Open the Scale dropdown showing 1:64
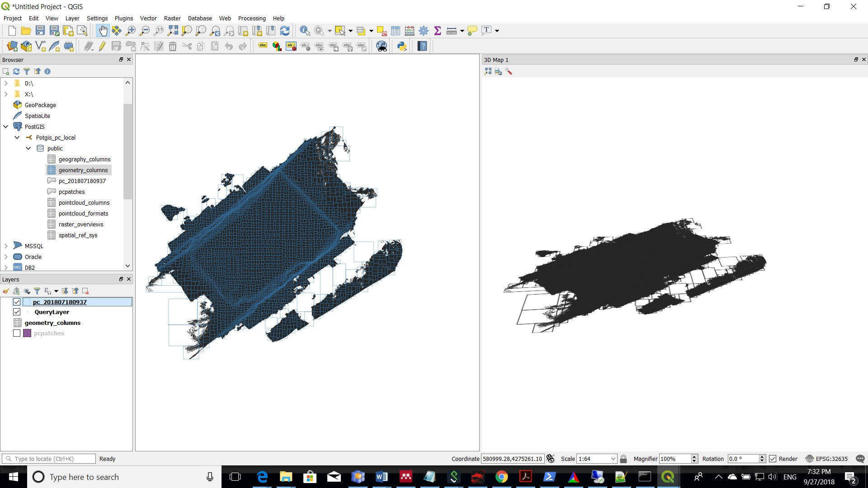 pyautogui.click(x=613, y=459)
